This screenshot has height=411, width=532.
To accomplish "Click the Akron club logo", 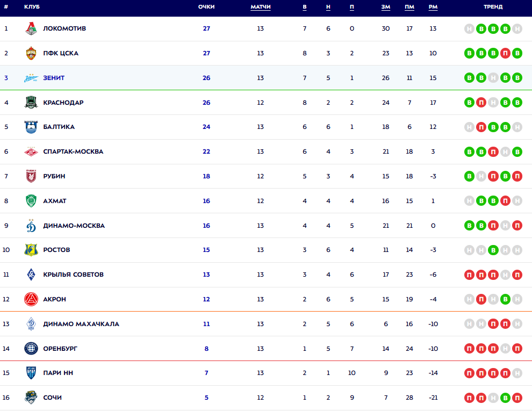I will (x=31, y=299).
